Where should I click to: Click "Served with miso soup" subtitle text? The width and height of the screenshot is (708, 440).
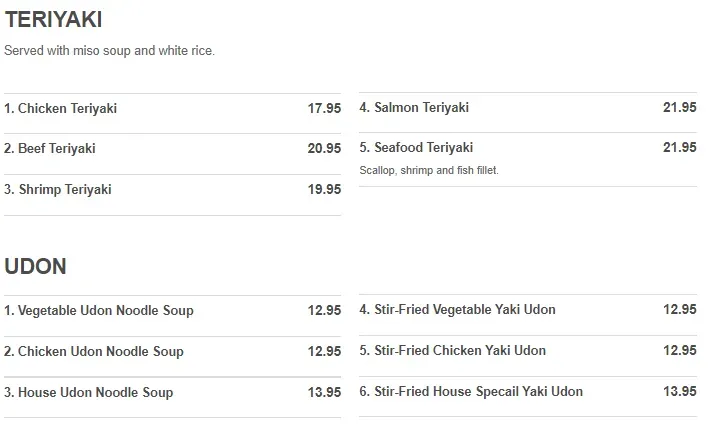point(110,51)
